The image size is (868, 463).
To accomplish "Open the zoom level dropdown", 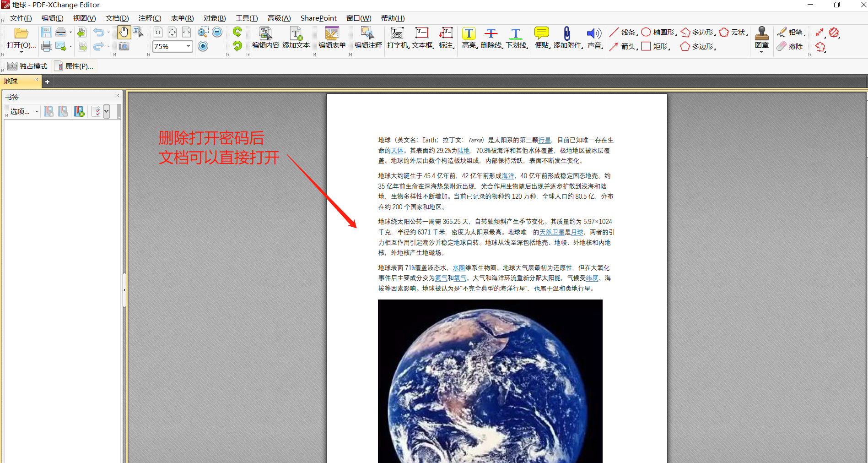I will 188,46.
